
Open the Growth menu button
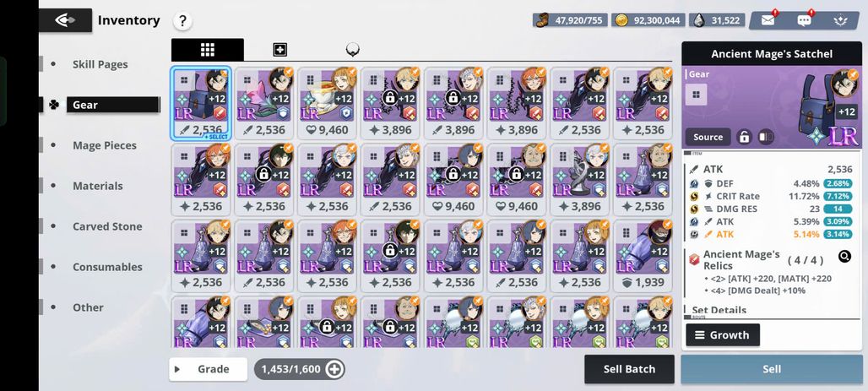coord(723,335)
